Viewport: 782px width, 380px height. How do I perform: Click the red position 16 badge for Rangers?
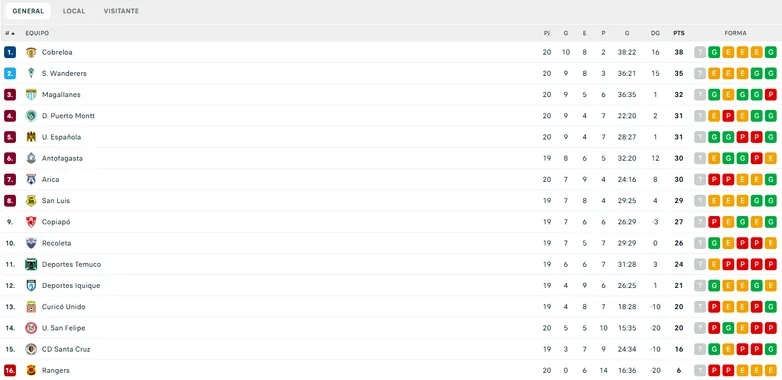click(x=10, y=371)
